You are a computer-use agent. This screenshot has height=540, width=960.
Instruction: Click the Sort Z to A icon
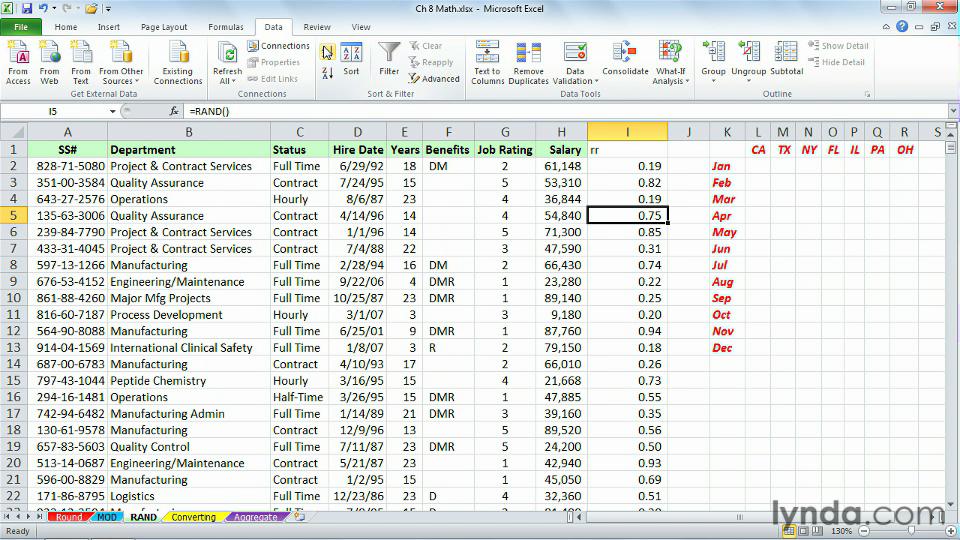point(327,73)
